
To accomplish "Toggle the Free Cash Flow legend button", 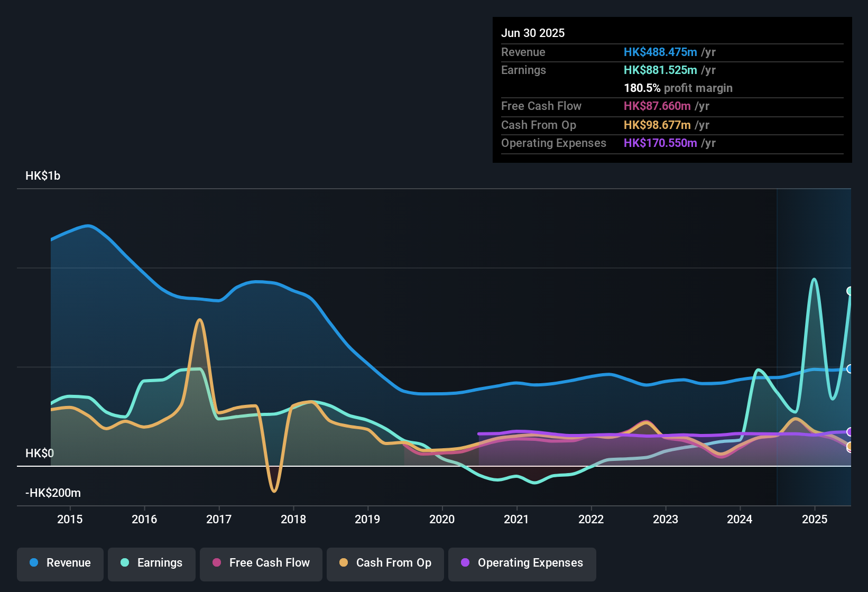I will point(261,563).
